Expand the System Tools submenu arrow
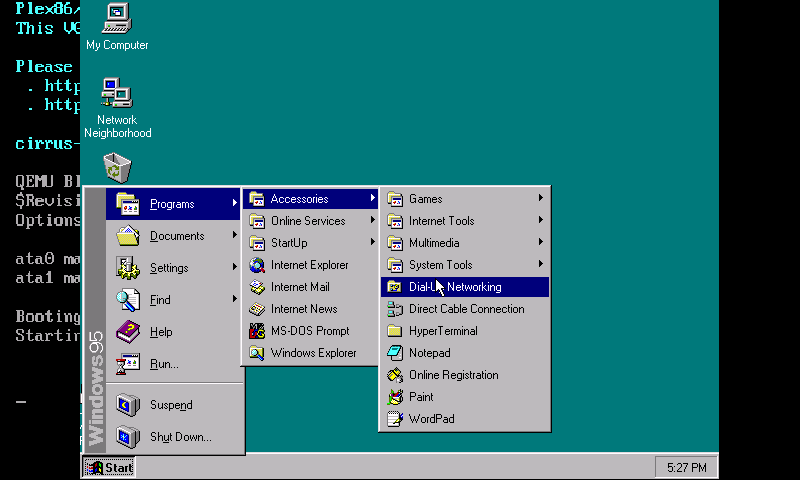The width and height of the screenshot is (800, 480). point(541,264)
